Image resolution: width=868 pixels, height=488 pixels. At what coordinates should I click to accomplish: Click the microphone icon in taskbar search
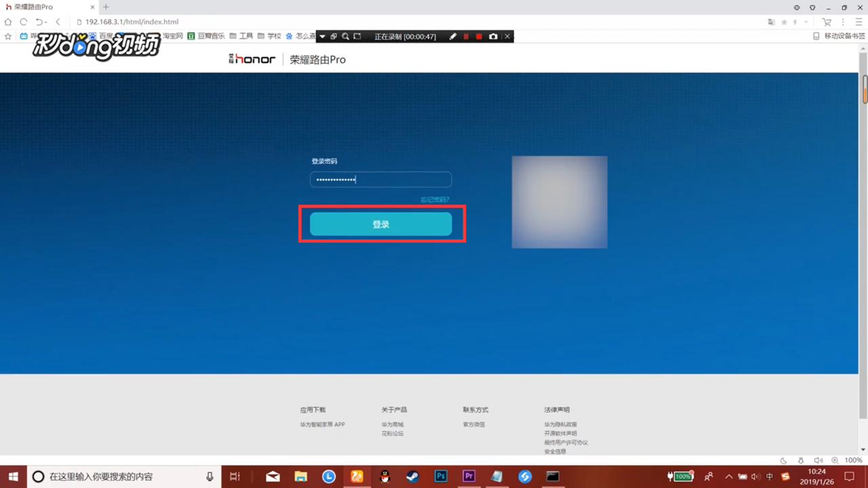210,476
